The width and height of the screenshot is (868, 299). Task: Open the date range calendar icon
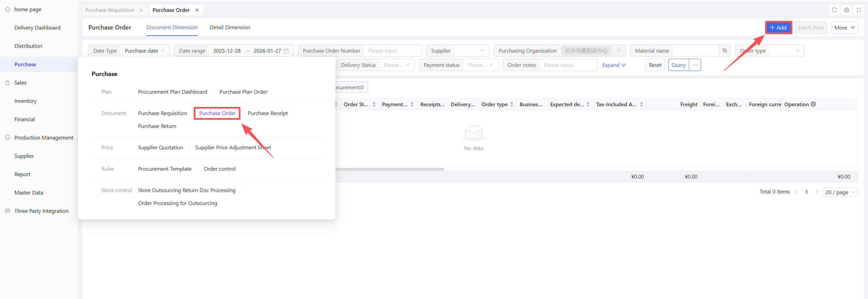tap(286, 51)
